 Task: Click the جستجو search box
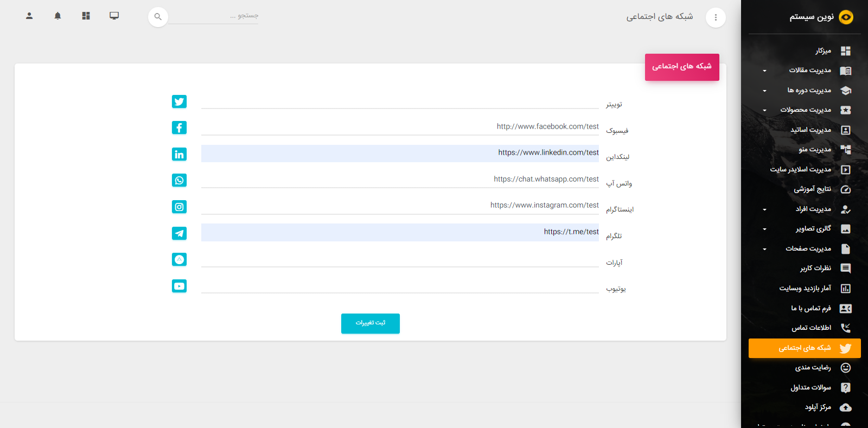tap(214, 16)
